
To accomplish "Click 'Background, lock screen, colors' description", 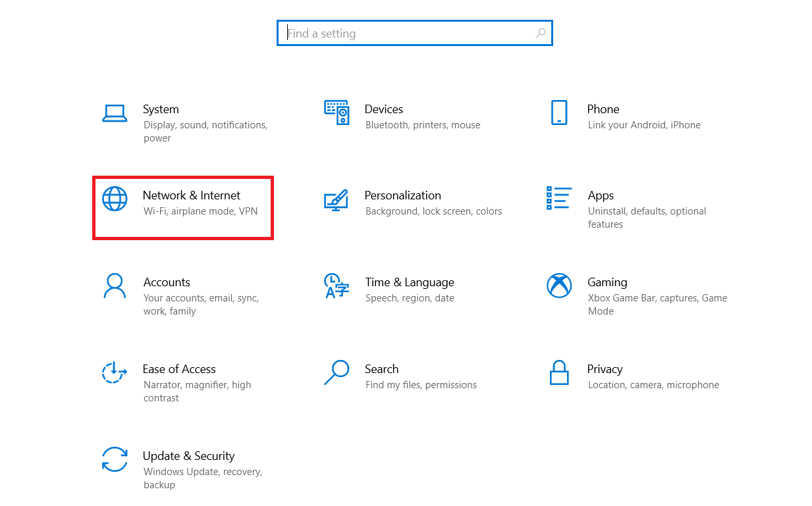I will pyautogui.click(x=434, y=211).
